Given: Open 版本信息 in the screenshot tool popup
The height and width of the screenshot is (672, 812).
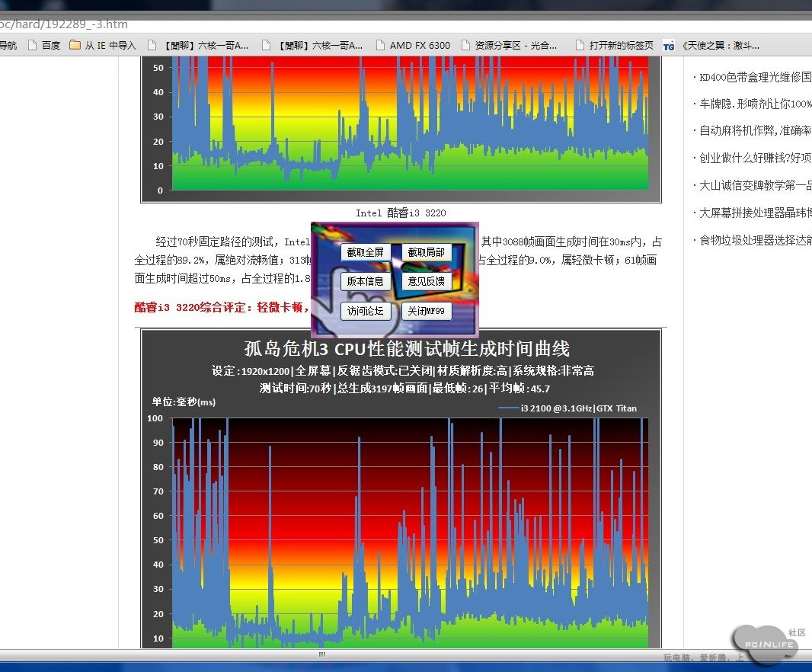Looking at the screenshot, I should coord(365,281).
